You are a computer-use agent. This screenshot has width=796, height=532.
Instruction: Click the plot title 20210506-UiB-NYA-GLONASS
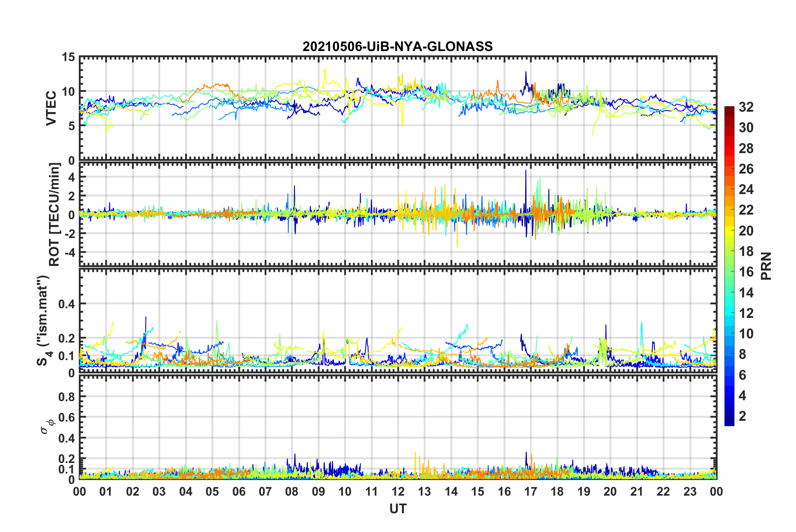point(398,46)
